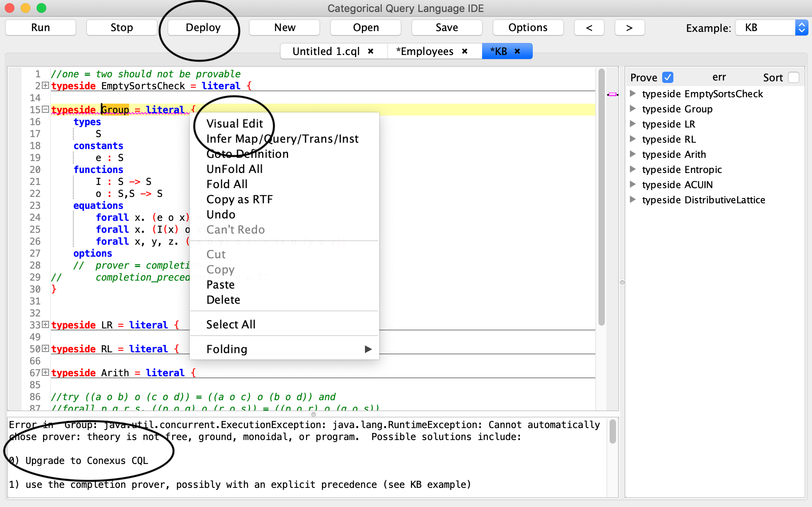Expand folded typeside RL code block

coord(45,348)
